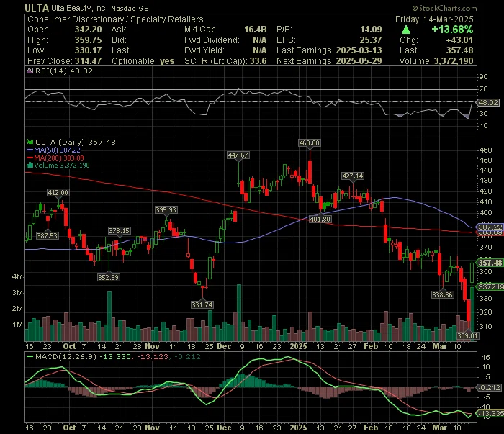Viewport: 504px width, 434px height.
Task: Click the -13.335 MACD tag on right axis
Action: pyautogui.click(x=490, y=413)
